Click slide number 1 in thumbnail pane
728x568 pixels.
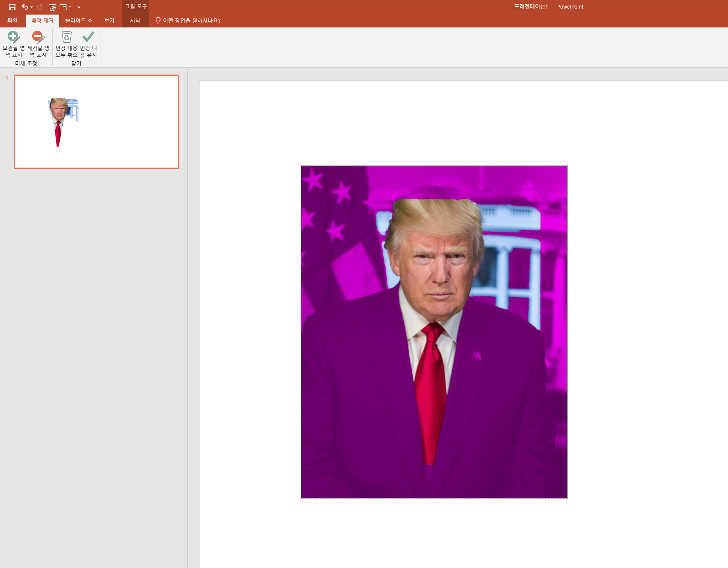click(x=7, y=78)
